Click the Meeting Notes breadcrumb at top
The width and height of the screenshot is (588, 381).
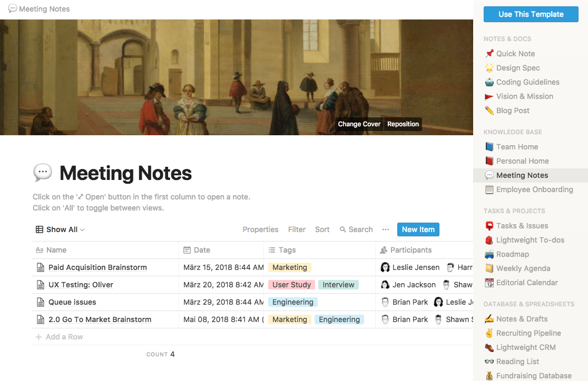click(39, 9)
